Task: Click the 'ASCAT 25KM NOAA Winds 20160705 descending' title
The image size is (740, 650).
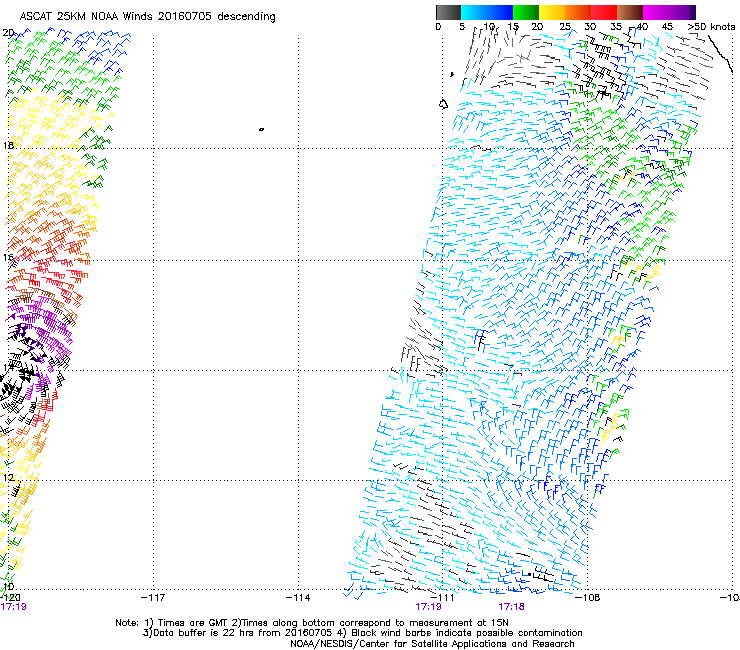Action: tap(148, 17)
